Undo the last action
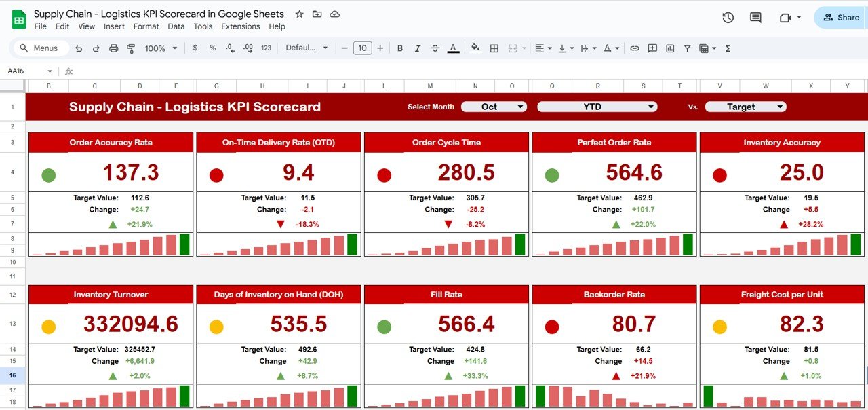 80,48
